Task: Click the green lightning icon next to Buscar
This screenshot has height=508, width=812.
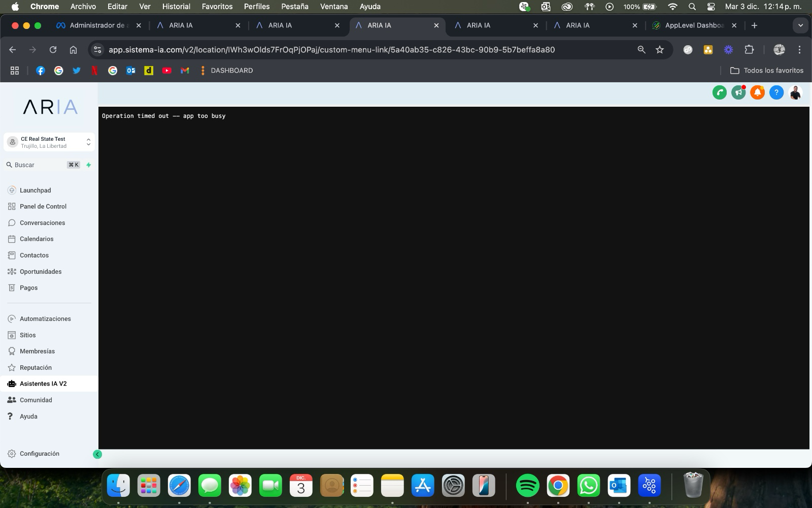Action: (88, 165)
